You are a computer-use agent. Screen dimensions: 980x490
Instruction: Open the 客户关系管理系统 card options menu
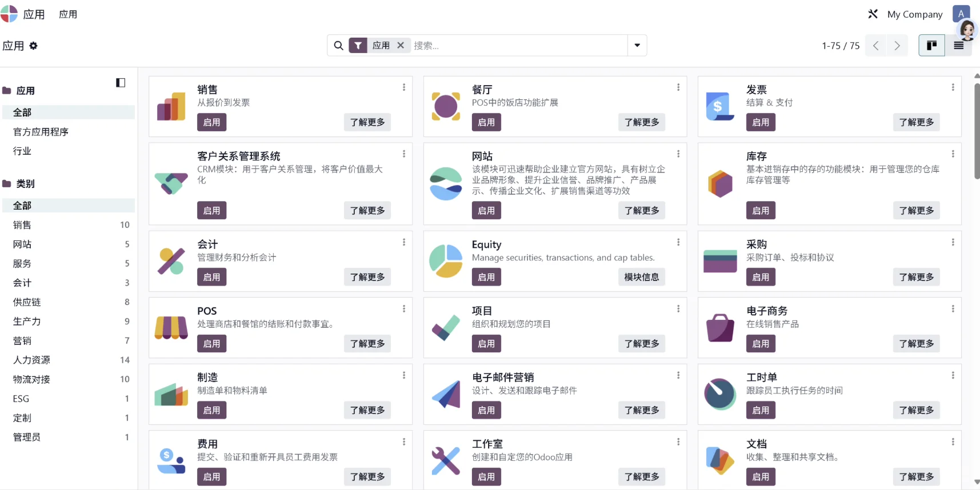coord(404,154)
